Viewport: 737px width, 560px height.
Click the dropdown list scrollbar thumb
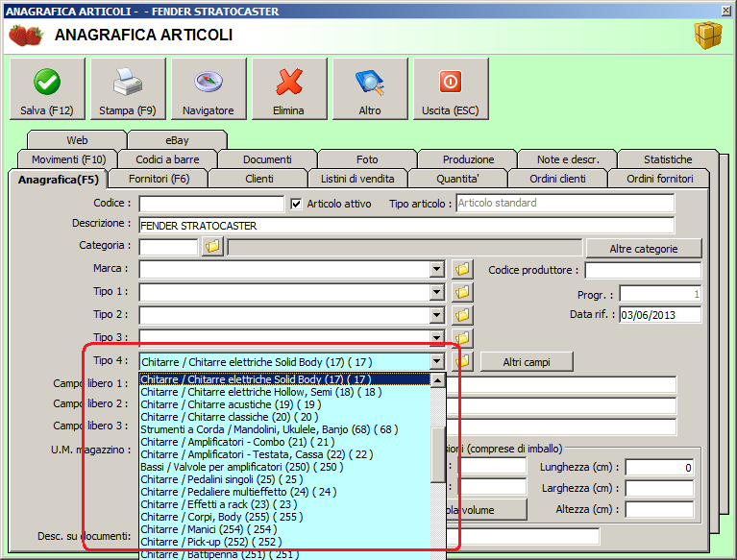pyautogui.click(x=438, y=454)
